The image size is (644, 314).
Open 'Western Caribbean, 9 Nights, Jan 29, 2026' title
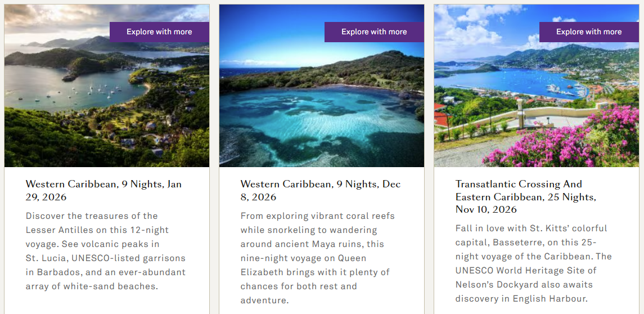point(103,190)
